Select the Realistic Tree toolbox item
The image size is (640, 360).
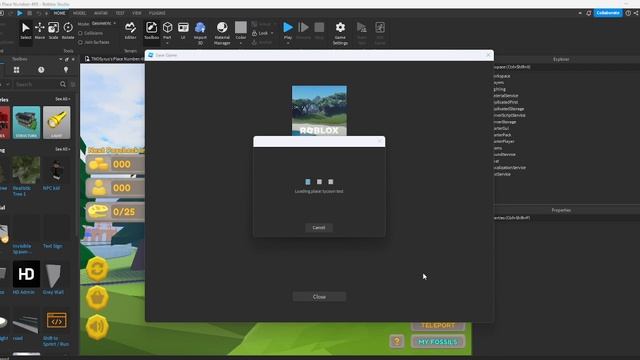(26, 176)
